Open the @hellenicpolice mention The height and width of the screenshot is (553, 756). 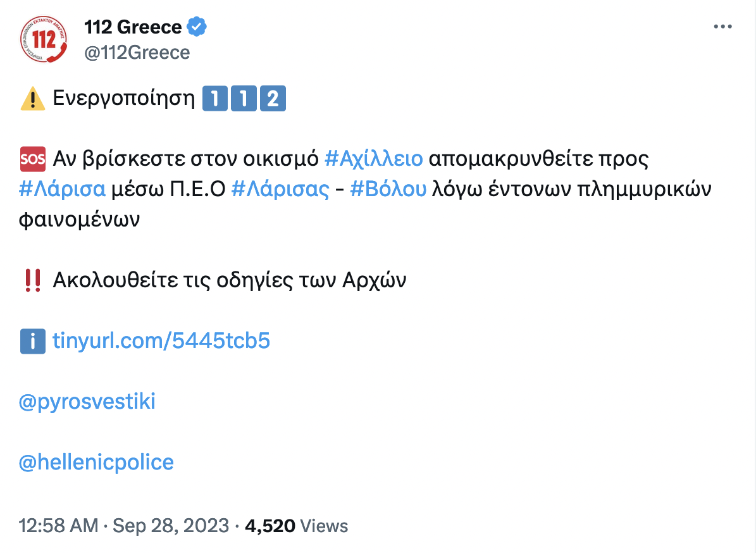(96, 463)
